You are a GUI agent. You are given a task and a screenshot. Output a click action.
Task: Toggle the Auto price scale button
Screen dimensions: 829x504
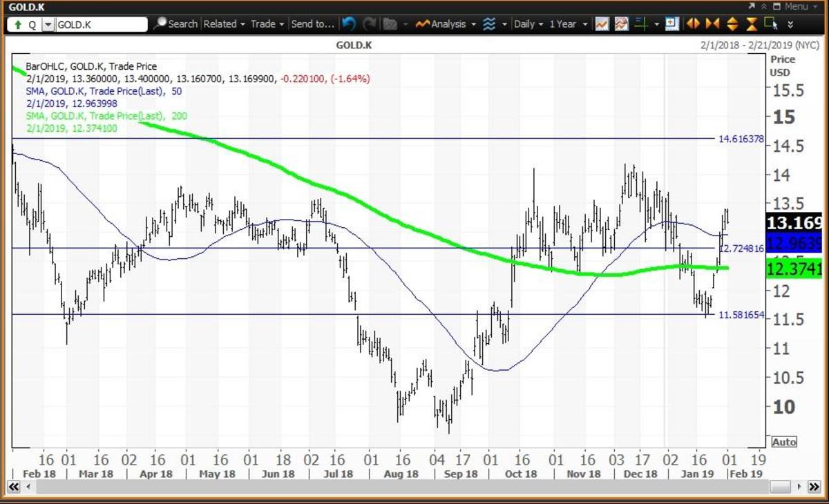(783, 442)
